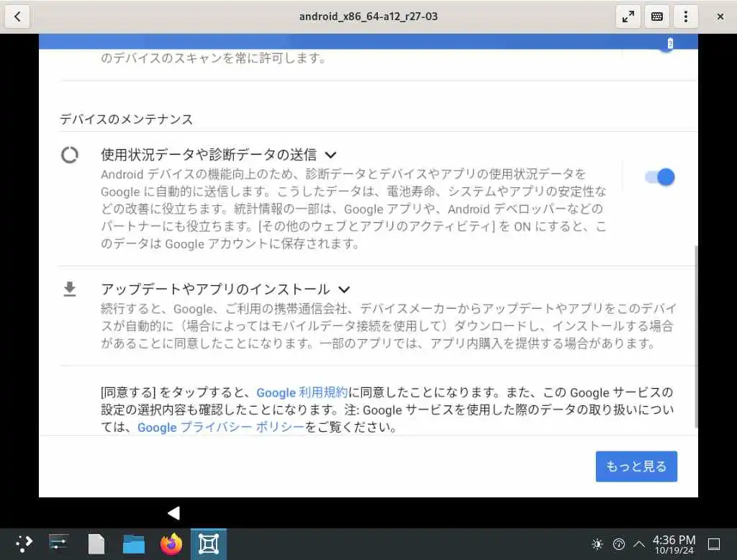
Task: Click the 使用状況データや診断データの送信 title
Action: [209, 155]
